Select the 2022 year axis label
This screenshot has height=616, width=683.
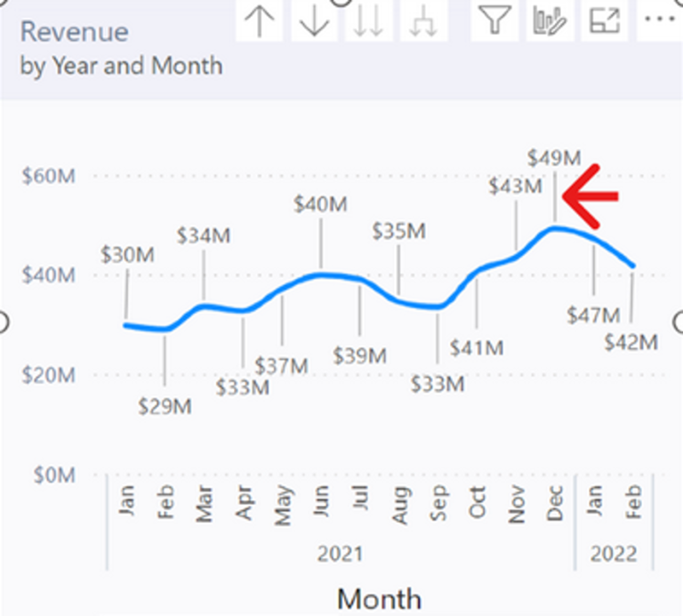click(614, 554)
